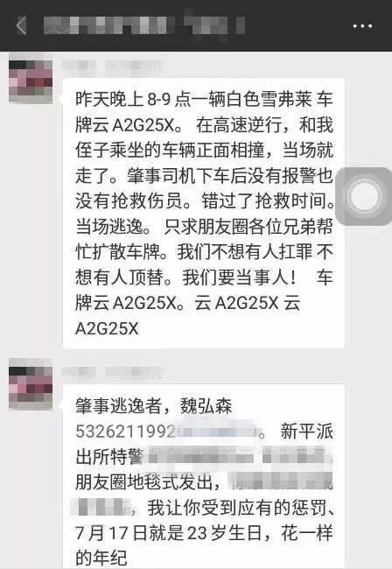
Task: Tap the 我们要当事人 sentence in first message
Action: (239, 277)
